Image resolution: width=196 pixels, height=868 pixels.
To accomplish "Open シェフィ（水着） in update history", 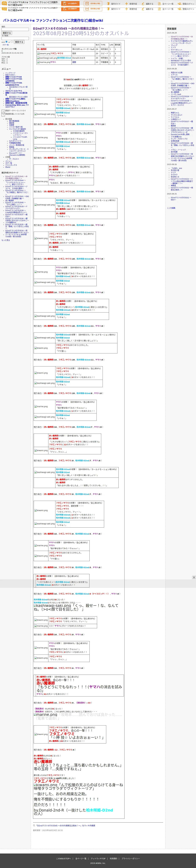I will tap(177, 58).
